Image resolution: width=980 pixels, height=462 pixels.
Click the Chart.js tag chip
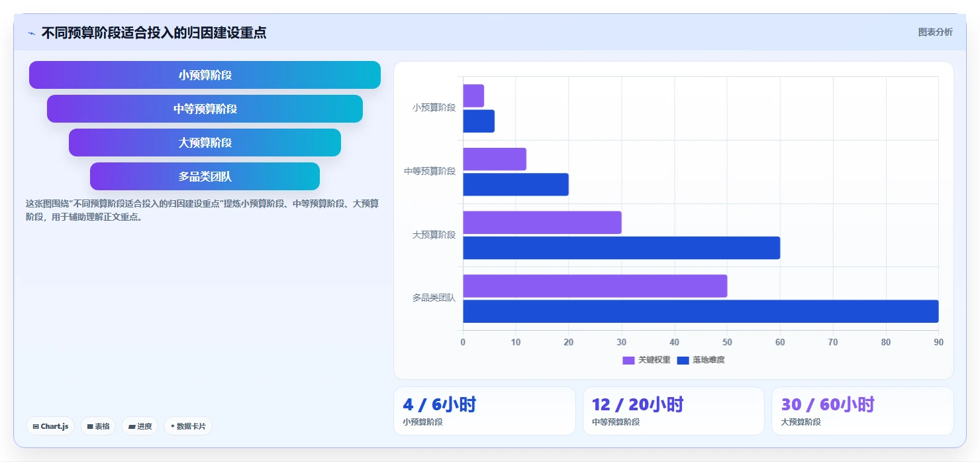tap(50, 426)
